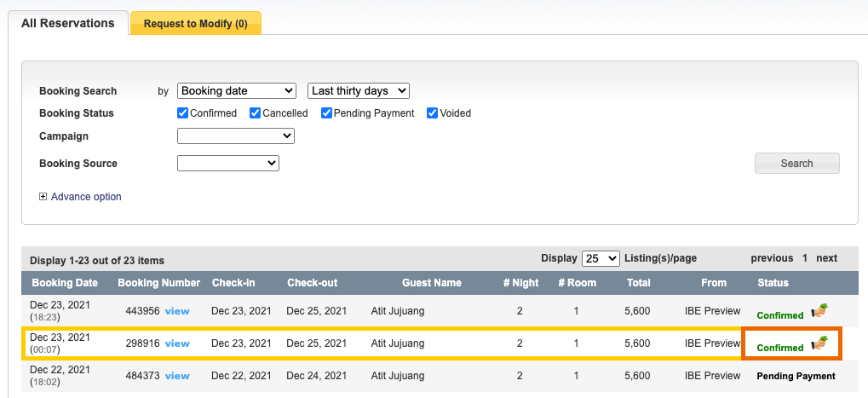Go to the next results page
Image resolution: width=868 pixels, height=398 pixels.
(x=826, y=258)
